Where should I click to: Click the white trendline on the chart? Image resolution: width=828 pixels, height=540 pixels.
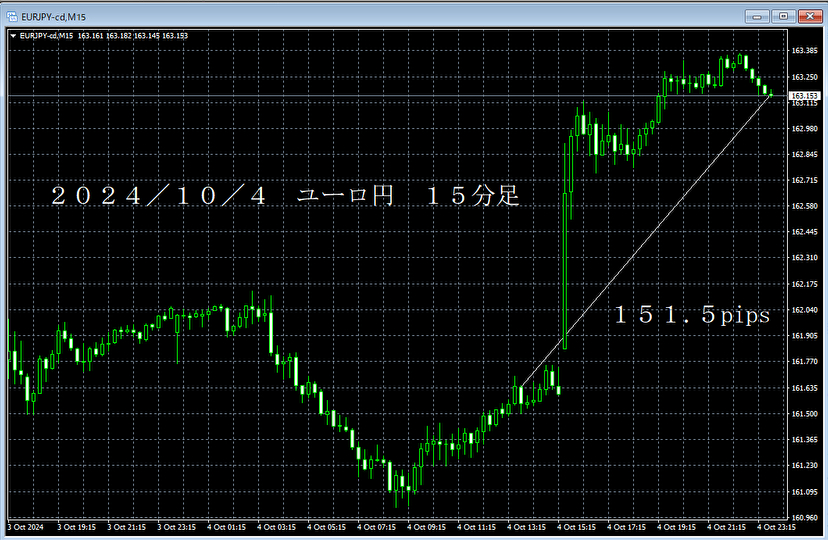pyautogui.click(x=645, y=241)
